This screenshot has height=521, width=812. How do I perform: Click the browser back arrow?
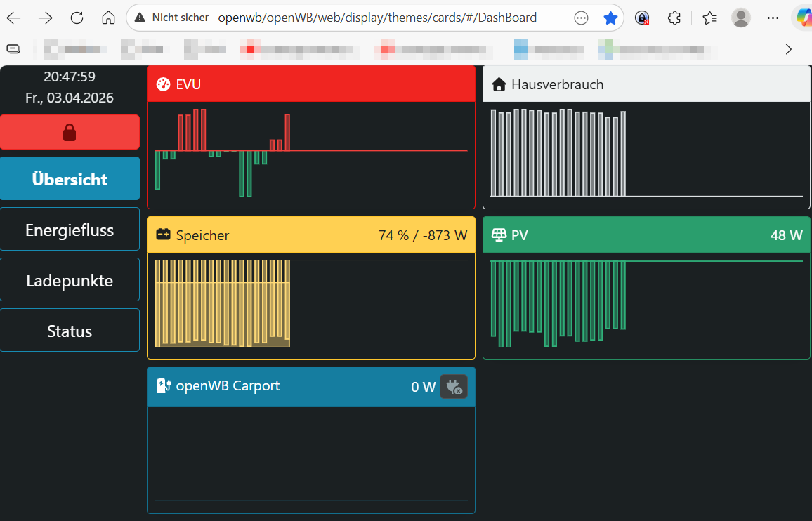tap(14, 18)
